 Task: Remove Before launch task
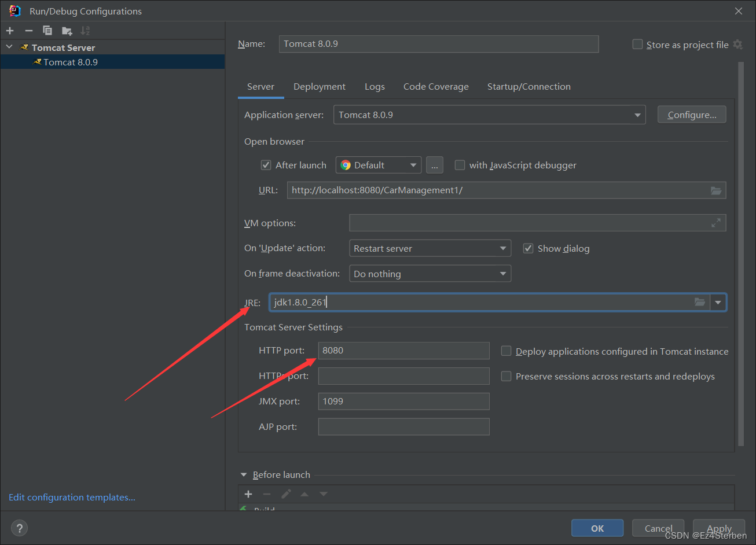pos(267,494)
